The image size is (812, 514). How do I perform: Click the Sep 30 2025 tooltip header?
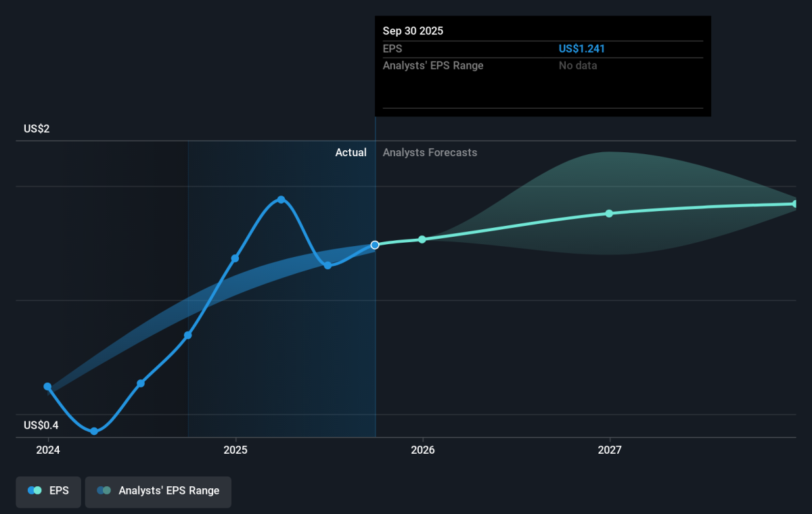(x=413, y=31)
